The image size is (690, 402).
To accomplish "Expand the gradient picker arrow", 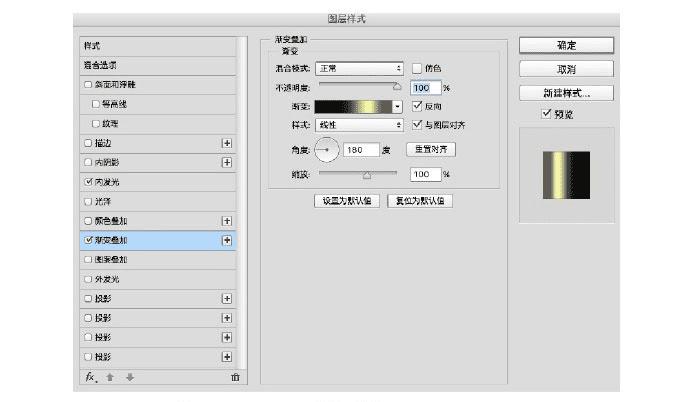I will point(397,106).
